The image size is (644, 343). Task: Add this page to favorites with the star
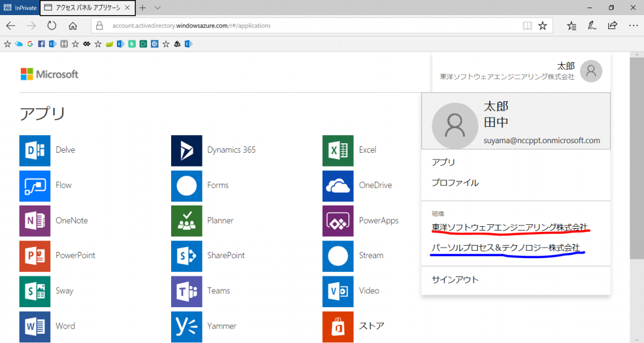click(543, 26)
